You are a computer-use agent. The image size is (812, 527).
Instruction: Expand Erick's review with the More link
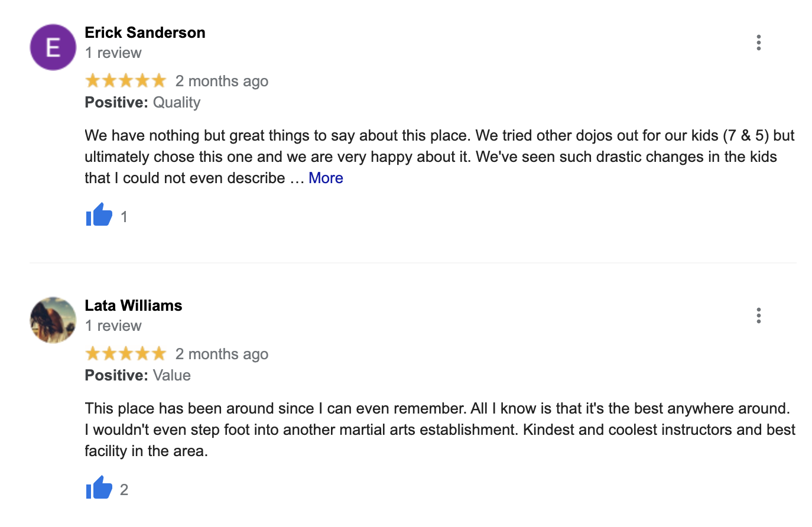(x=326, y=178)
